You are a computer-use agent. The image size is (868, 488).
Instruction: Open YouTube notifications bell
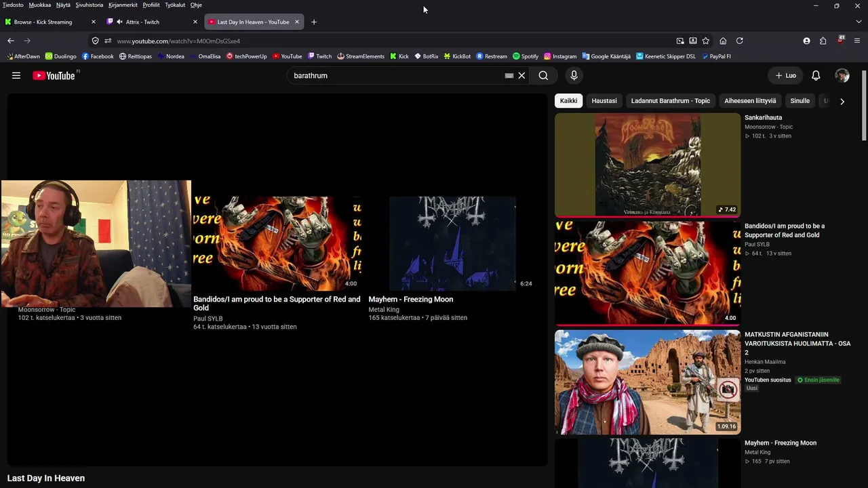816,75
